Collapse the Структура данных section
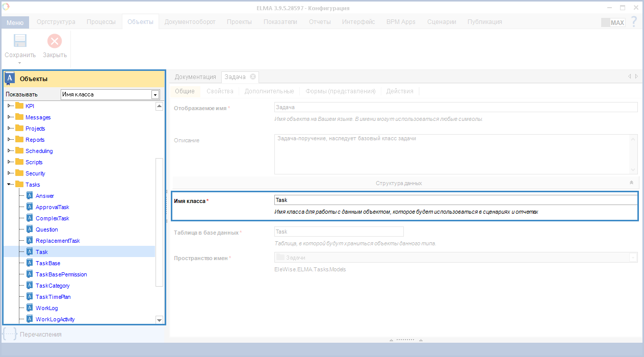 pyautogui.click(x=631, y=183)
